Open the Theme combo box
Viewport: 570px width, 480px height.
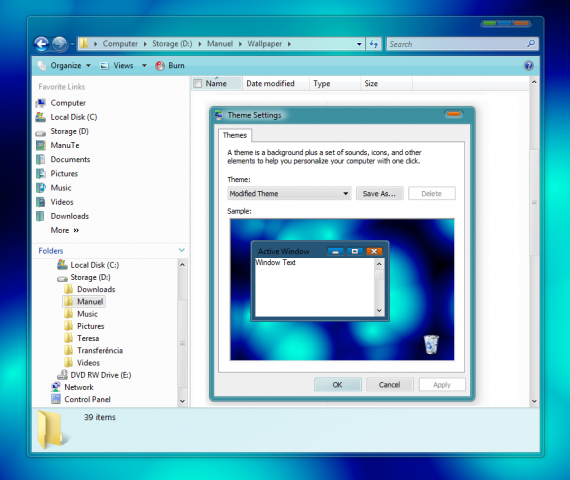[289, 193]
